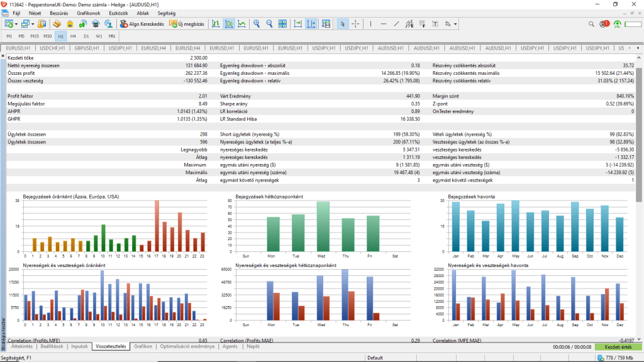Expand the profiles dropdown arrow
Viewport: 644px width, 362px height.
pos(33,24)
